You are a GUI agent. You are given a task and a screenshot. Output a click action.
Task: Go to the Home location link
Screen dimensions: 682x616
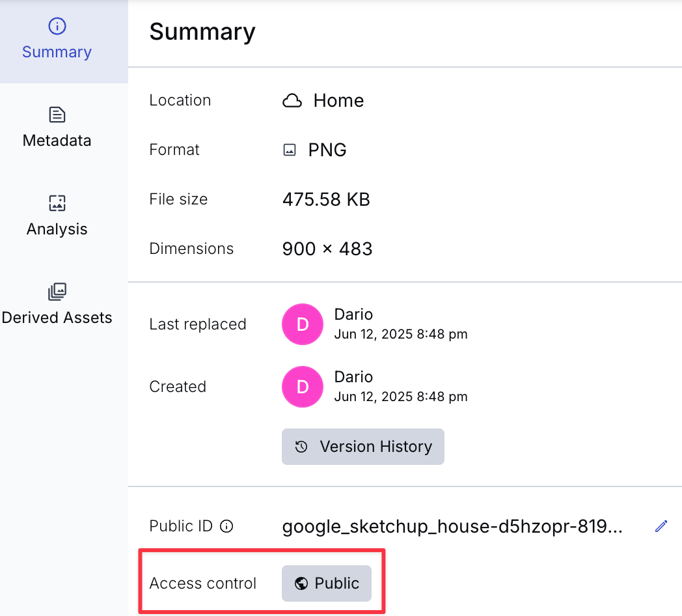pos(338,101)
